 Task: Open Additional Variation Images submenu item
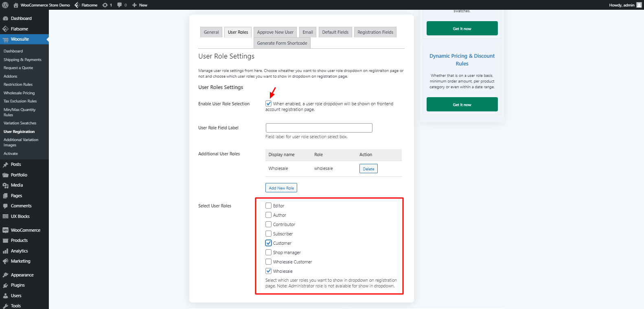21,142
